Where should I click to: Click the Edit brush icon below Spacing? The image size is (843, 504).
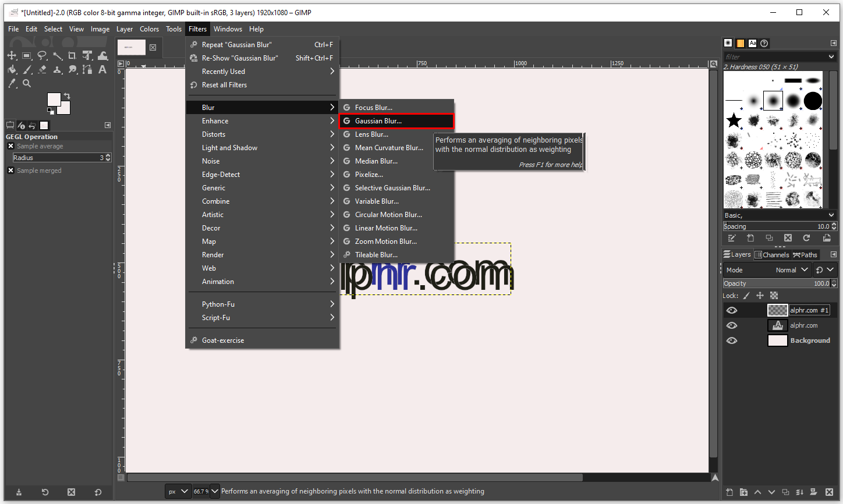click(x=732, y=238)
